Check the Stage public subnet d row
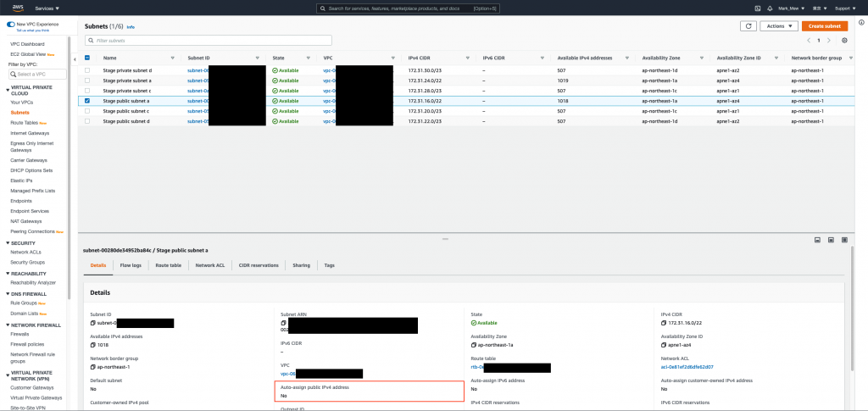This screenshot has height=411, width=868. (87, 121)
